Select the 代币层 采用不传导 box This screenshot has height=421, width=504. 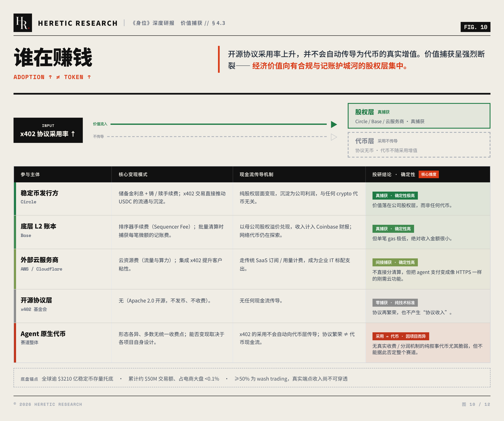(x=419, y=145)
